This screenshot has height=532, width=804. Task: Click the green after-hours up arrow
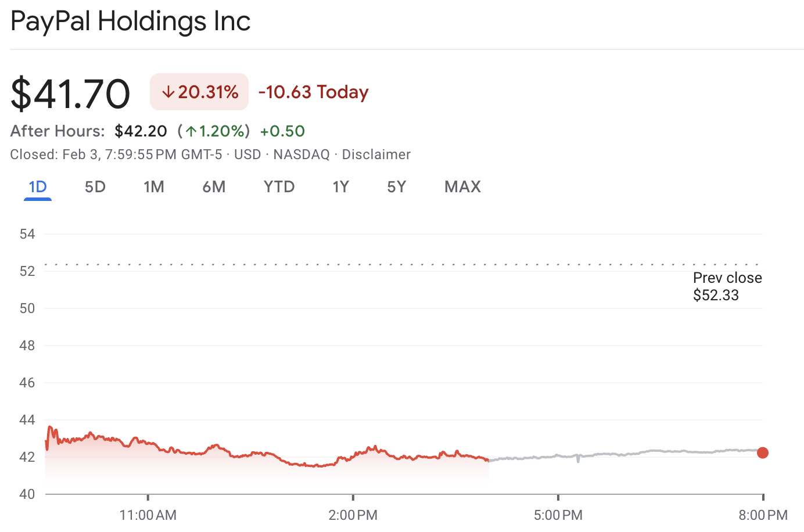(x=191, y=131)
